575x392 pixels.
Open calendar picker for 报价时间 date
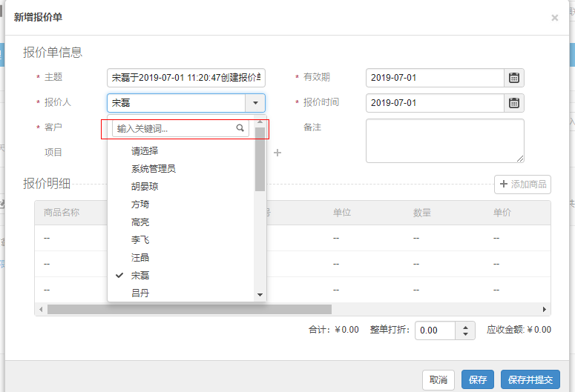(x=514, y=103)
